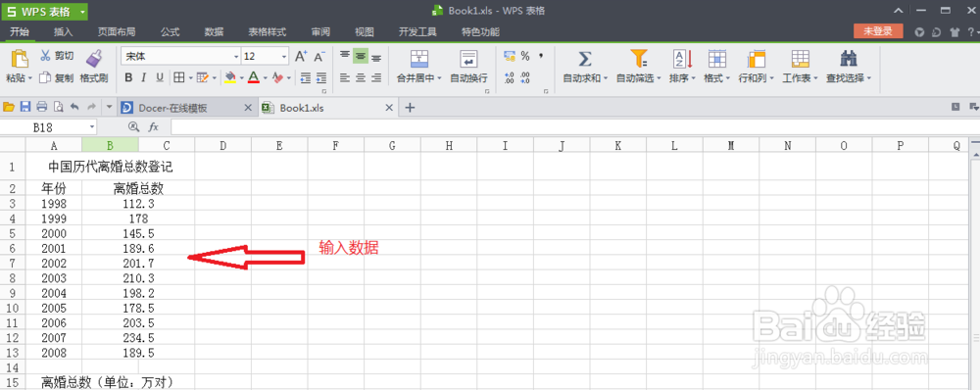
Task: Click the Rows and Columns (行和列) icon
Action: click(757, 59)
